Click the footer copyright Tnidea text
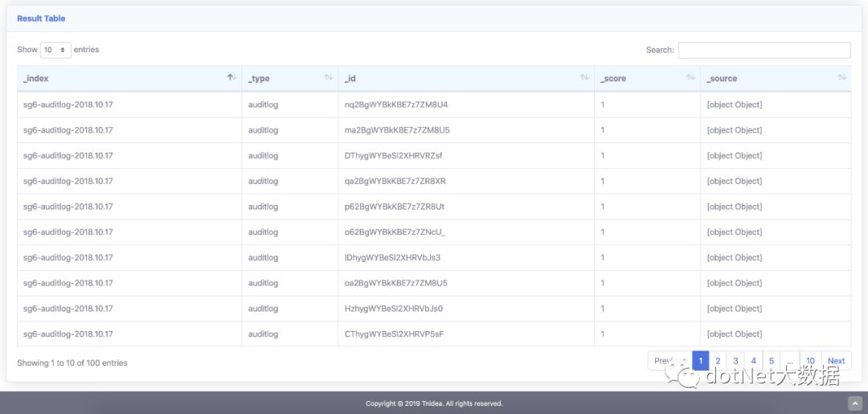 [x=434, y=404]
